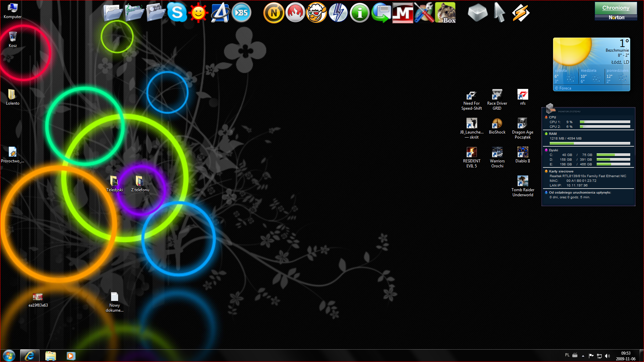Open the third folder icon in dock

tap(155, 13)
